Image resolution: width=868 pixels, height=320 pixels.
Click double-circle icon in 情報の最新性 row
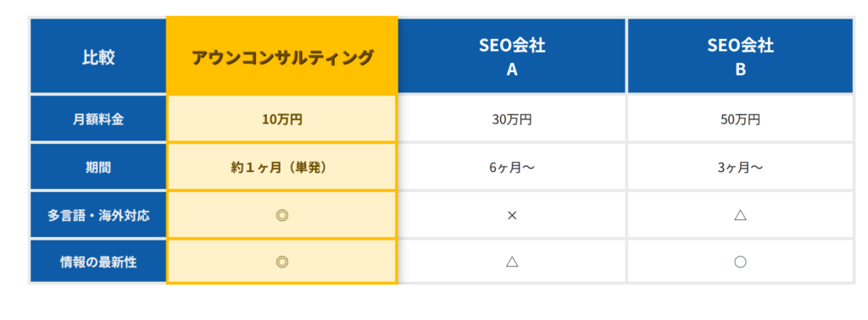click(x=281, y=262)
